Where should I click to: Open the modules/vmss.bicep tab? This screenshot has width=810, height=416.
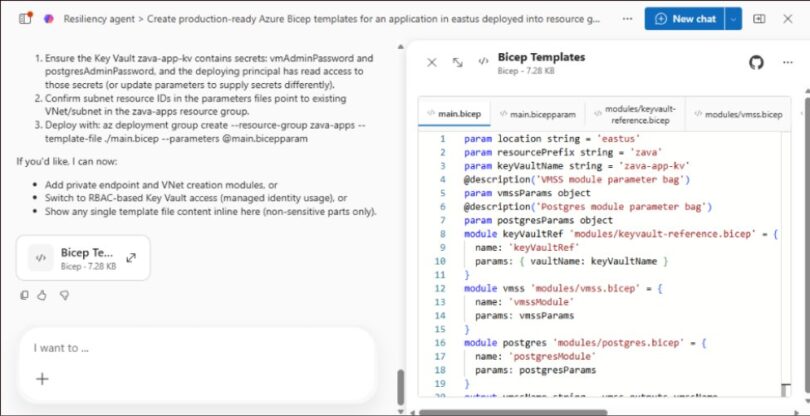pos(738,114)
